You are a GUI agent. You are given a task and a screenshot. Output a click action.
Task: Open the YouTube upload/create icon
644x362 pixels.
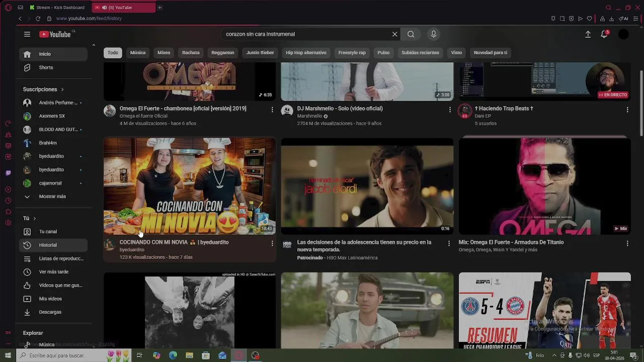point(588,34)
